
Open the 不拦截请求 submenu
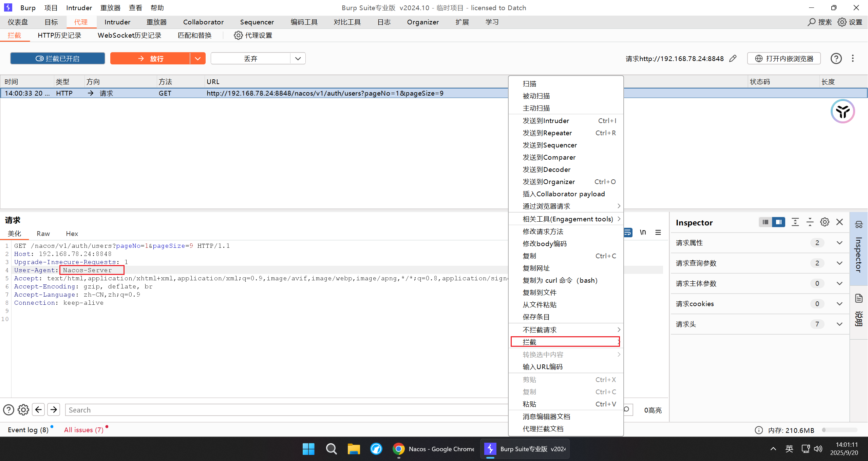tap(566, 330)
